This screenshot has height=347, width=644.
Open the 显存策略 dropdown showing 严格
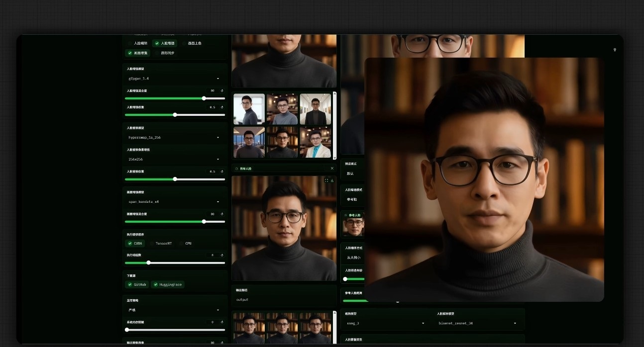coord(174,310)
